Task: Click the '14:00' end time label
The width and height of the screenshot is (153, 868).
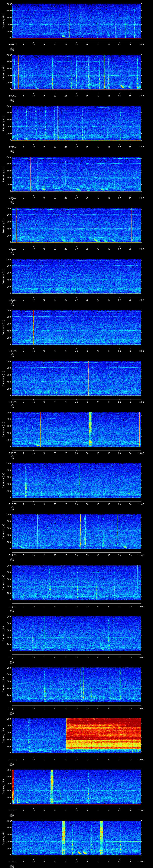Action: pyautogui.click(x=141, y=657)
